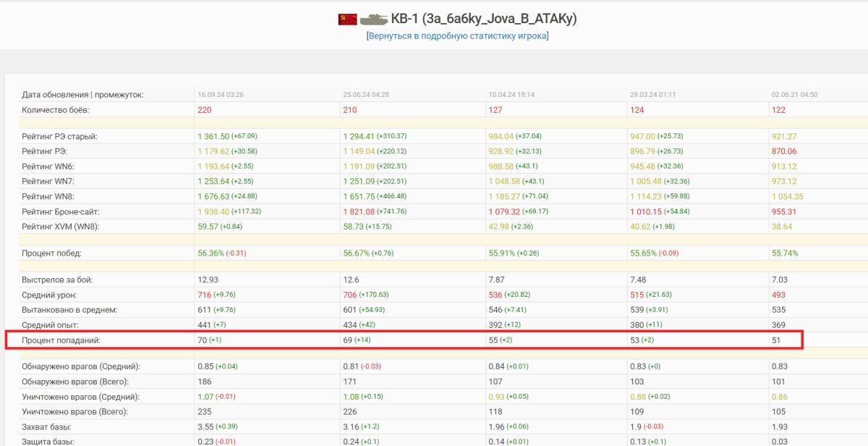Screen dimensions: 868x446
Task: Click the KB-1 page title text
Action: [x=484, y=19]
